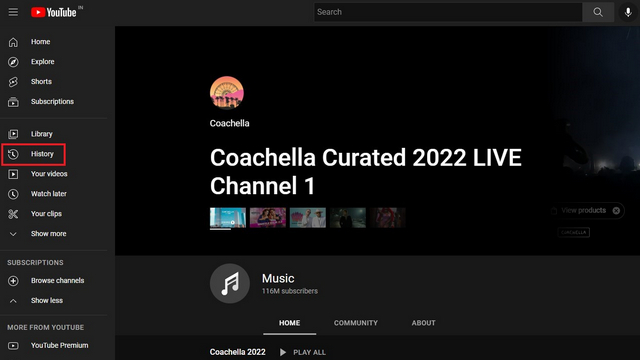The width and height of the screenshot is (640, 360).
Task: Click the History clock icon
Action: click(13, 154)
